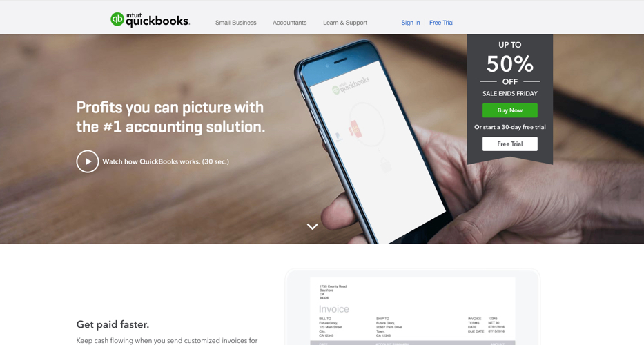
Task: Open the Learn & Support menu
Action: pyautogui.click(x=345, y=23)
